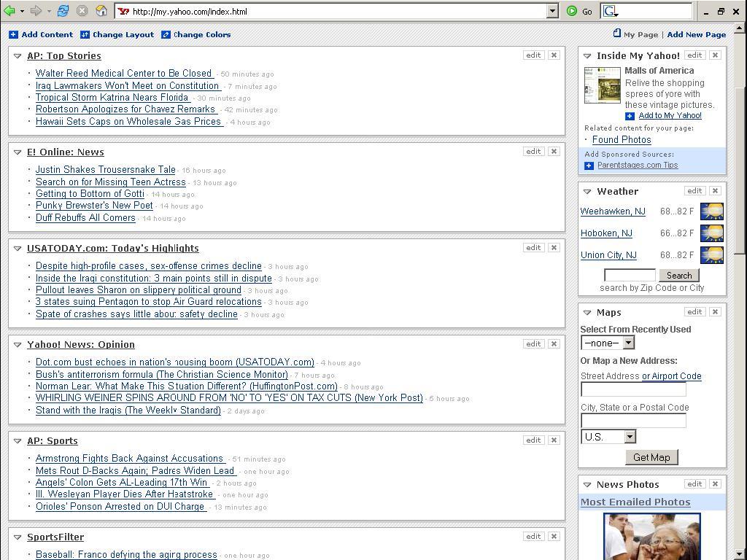Open the News Photos image thumbnail
Viewport: 747px width, 560px height.
pyautogui.click(x=652, y=537)
